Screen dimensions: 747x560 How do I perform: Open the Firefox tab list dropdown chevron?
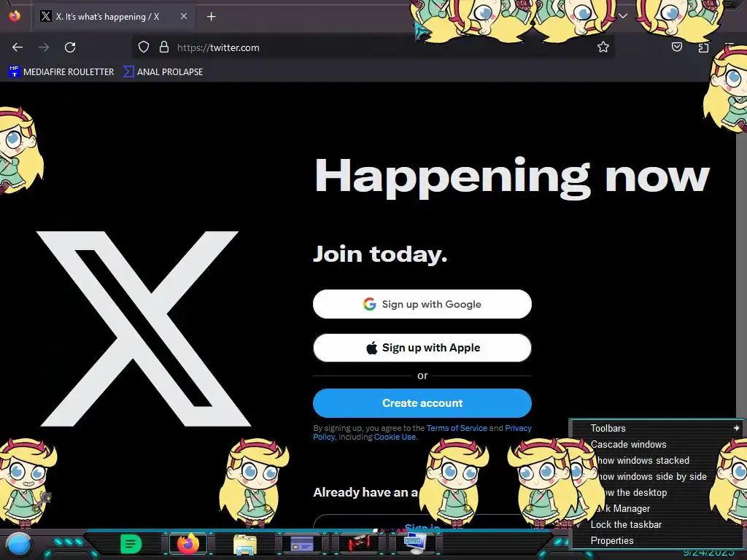[623, 16]
